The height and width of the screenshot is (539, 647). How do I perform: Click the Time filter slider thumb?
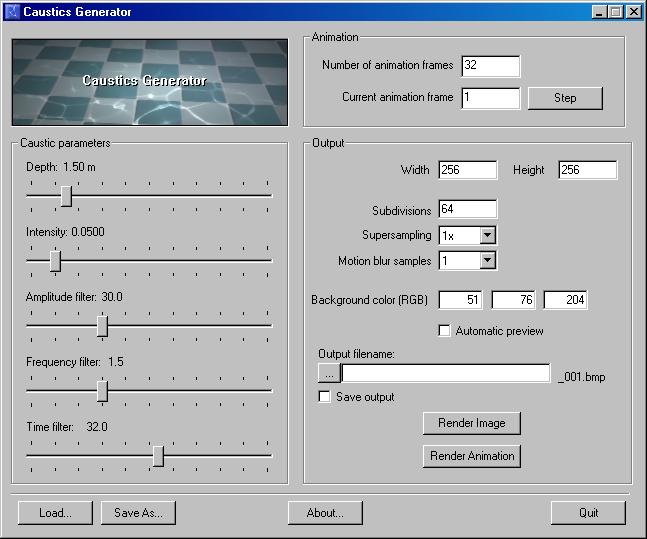click(x=158, y=456)
